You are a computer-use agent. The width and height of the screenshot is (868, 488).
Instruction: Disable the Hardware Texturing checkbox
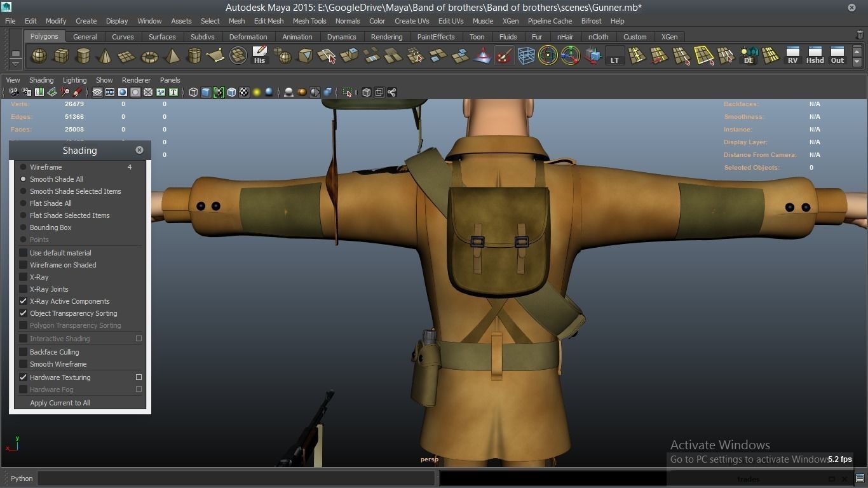click(24, 377)
